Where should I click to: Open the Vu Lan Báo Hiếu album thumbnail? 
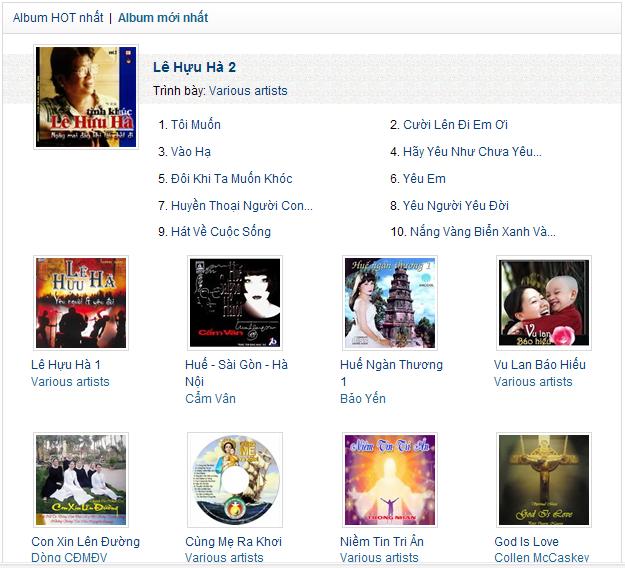pos(544,303)
